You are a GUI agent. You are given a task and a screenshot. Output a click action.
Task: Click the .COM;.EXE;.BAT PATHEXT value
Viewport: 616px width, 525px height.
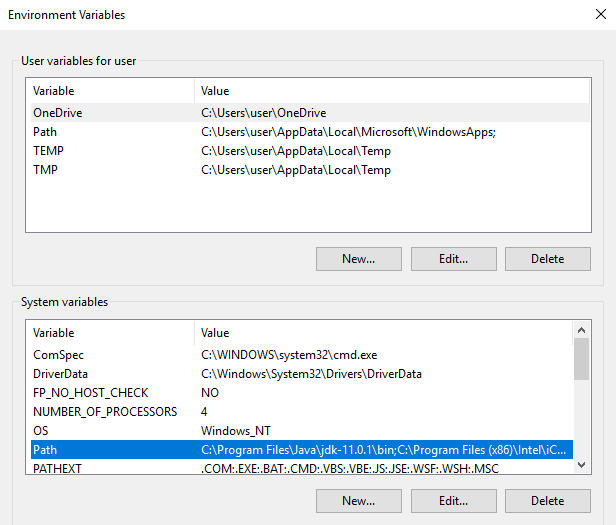[x=350, y=468]
